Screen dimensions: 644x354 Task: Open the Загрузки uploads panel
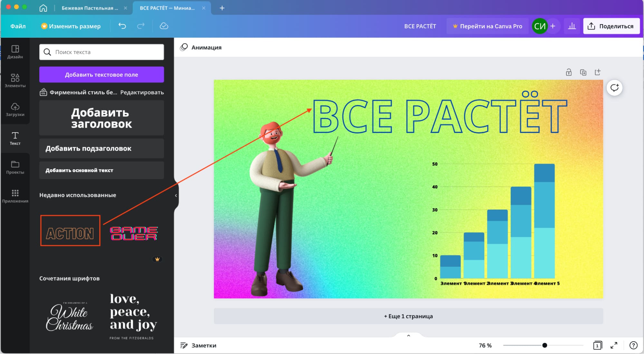[x=15, y=110]
